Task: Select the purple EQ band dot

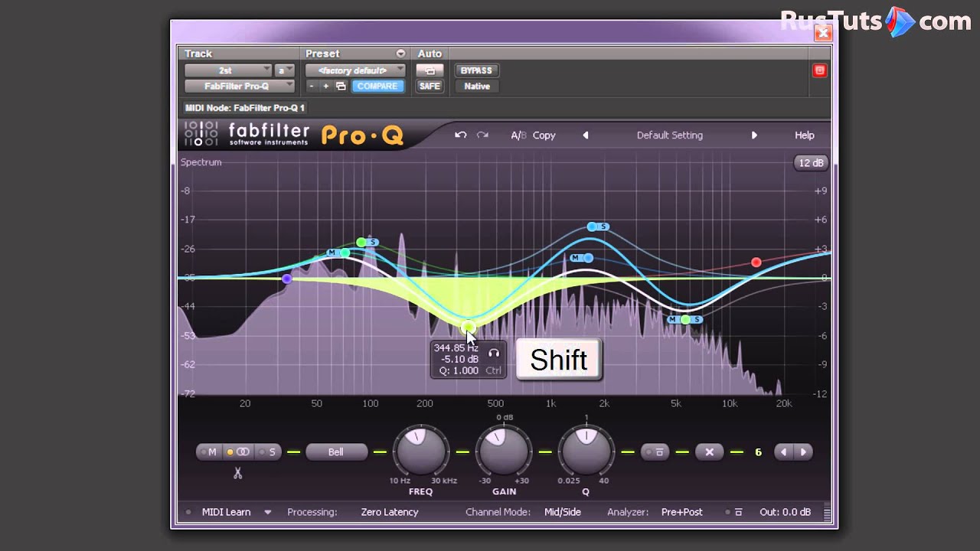Action: pyautogui.click(x=287, y=279)
